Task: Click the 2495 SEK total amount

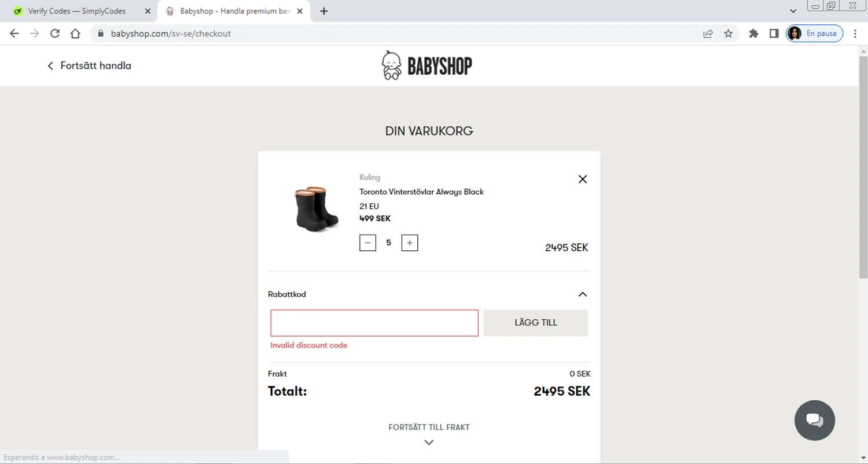Action: [x=562, y=391]
